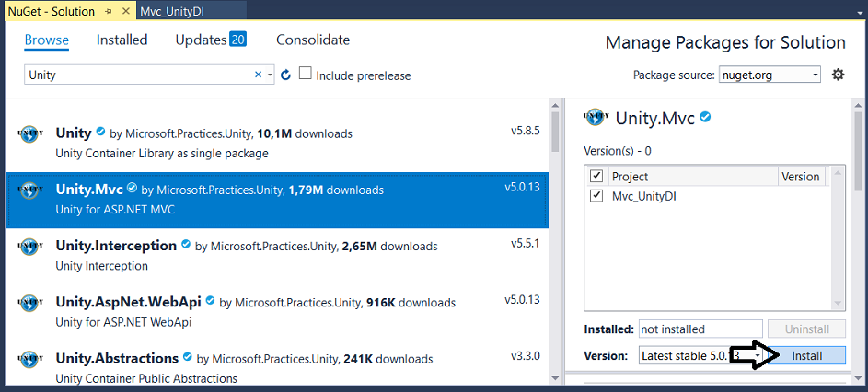Click the Unity.Mvc logo in details pane
This screenshot has width=868, height=392.
point(596,117)
